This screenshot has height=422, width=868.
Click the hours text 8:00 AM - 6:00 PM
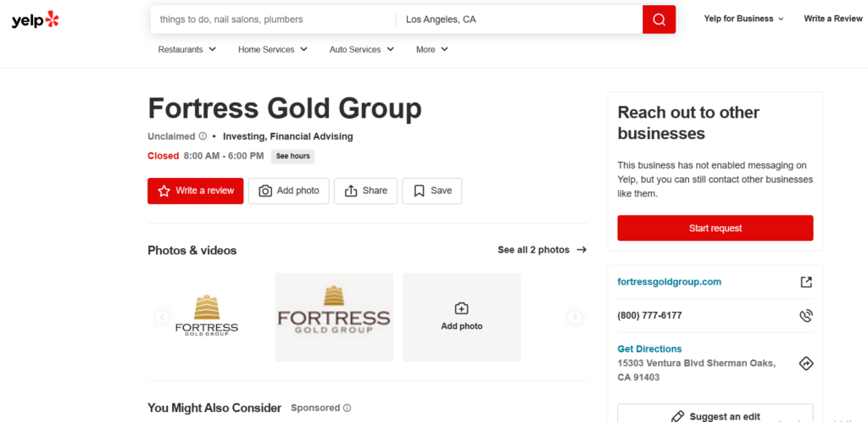(224, 157)
